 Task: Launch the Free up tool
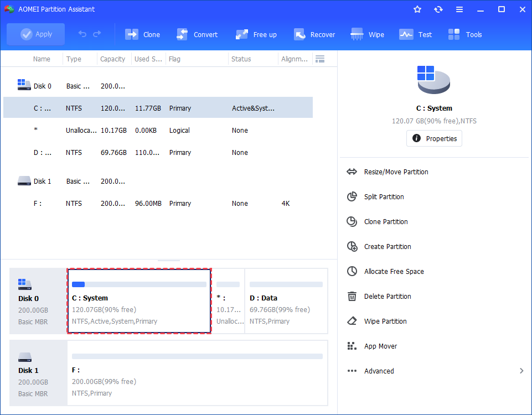pos(256,34)
